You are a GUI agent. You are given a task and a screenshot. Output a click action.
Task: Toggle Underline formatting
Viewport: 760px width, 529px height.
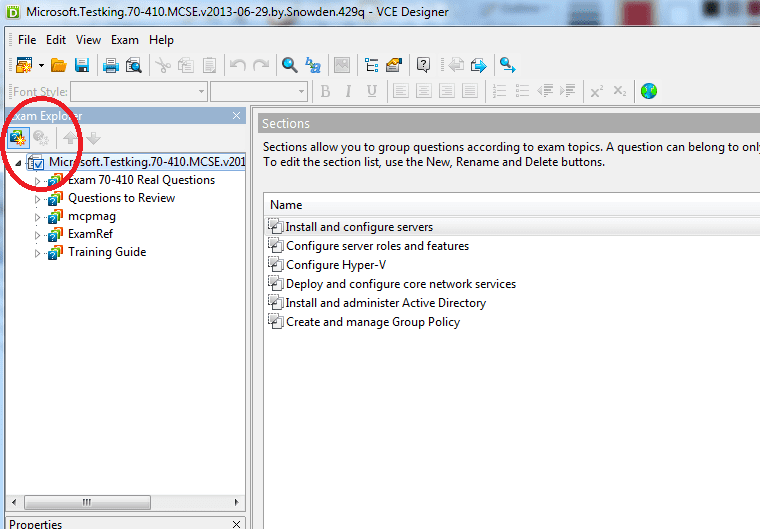pos(372,91)
